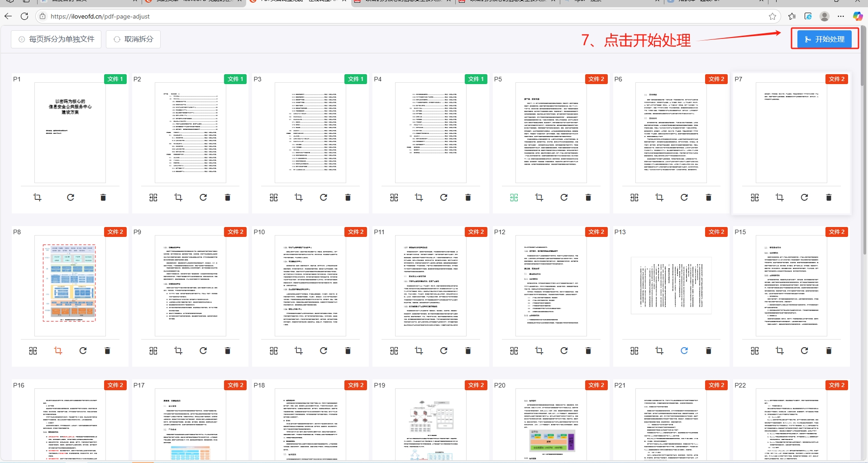The height and width of the screenshot is (463, 868).
Task: Rotate page P7
Action: [x=804, y=197]
